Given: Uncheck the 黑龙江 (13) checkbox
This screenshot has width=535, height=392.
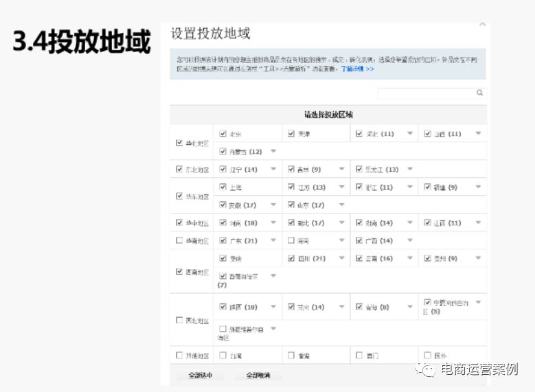Looking at the screenshot, I should pos(359,169).
